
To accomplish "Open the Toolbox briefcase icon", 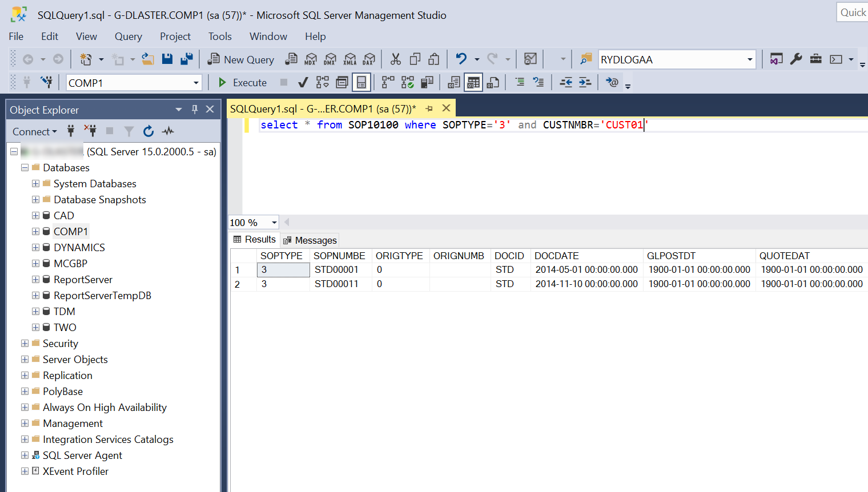I will pos(816,59).
